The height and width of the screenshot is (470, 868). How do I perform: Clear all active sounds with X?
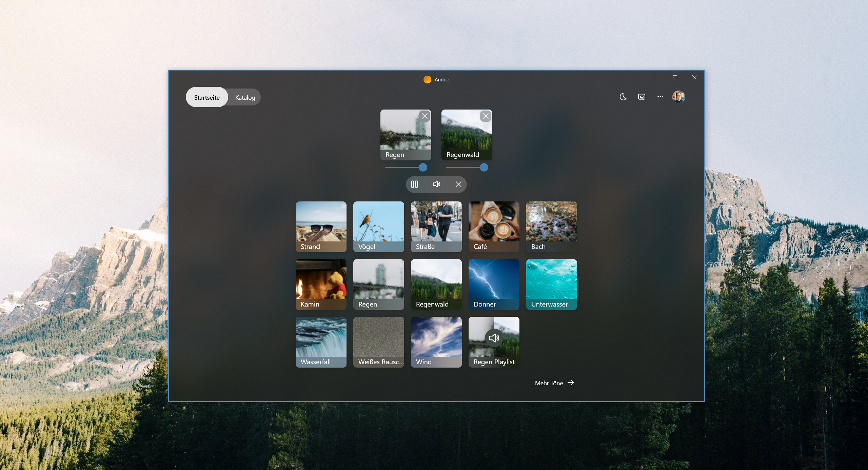pyautogui.click(x=458, y=184)
